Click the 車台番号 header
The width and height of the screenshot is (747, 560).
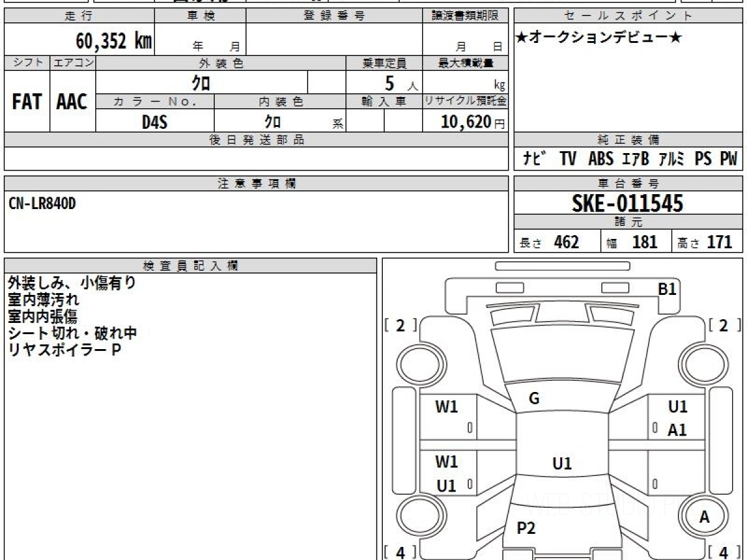point(629,184)
